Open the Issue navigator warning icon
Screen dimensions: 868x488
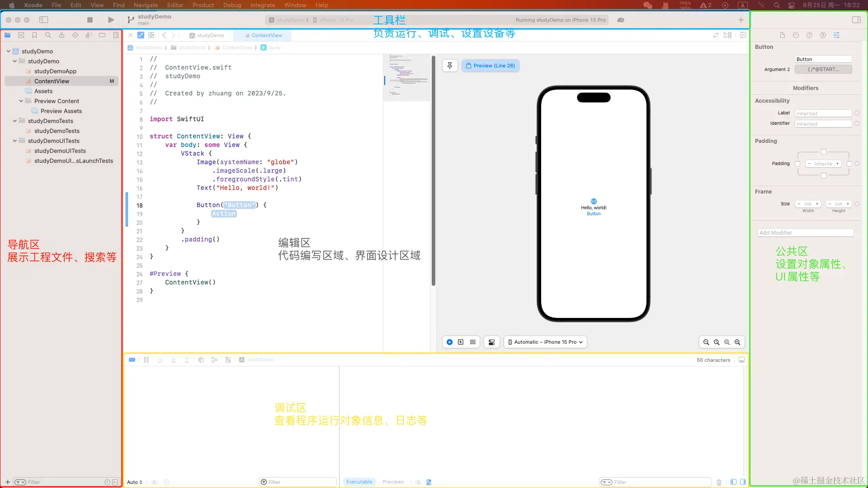61,35
